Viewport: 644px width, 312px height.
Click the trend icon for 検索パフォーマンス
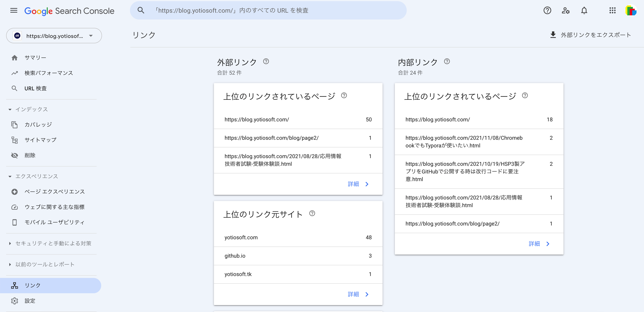(x=15, y=73)
